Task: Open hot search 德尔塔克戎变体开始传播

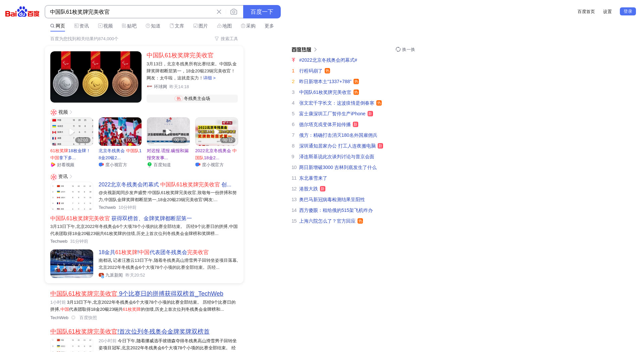Action: 325,124
